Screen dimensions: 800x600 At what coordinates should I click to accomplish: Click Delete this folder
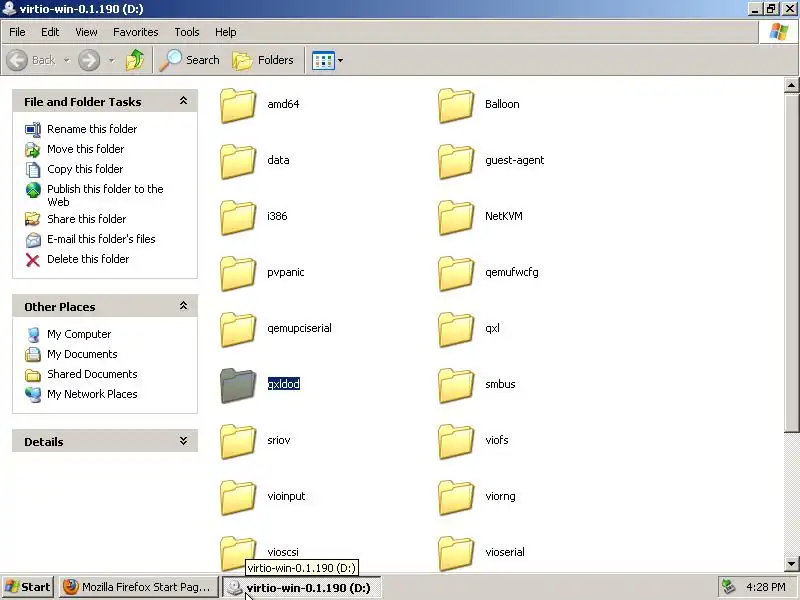pos(88,259)
